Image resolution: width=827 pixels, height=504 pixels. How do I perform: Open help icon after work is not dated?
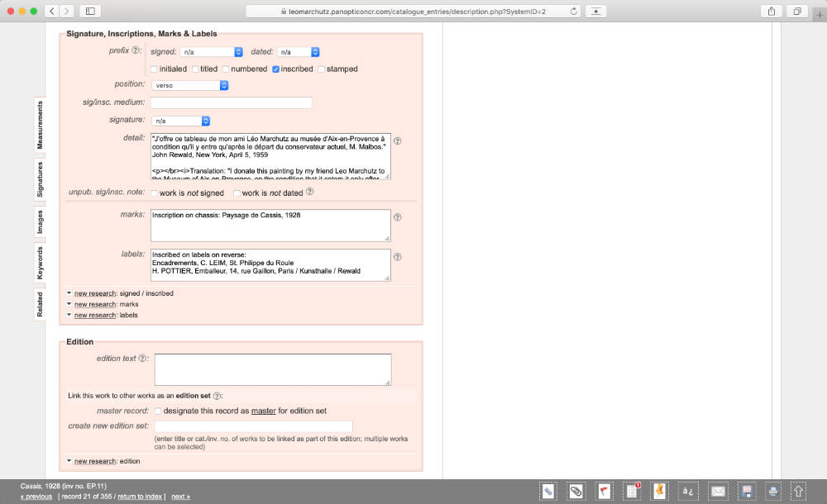(x=310, y=192)
